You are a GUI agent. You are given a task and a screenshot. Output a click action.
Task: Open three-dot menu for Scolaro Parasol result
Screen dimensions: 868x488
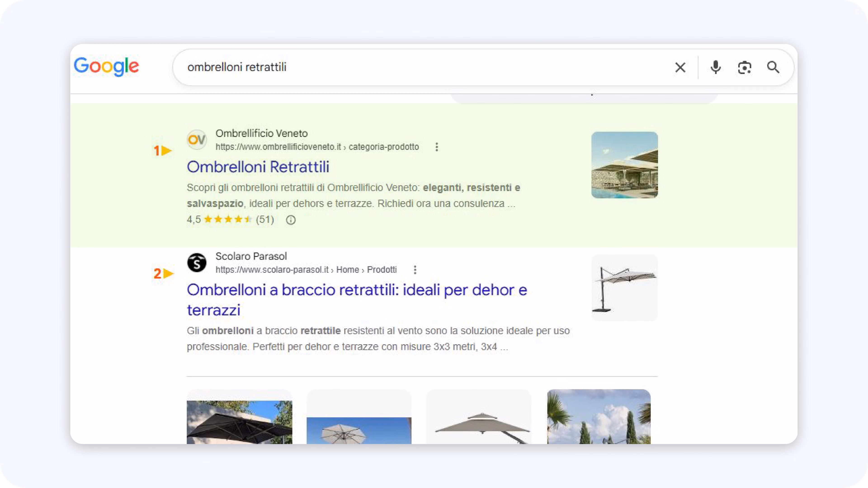pyautogui.click(x=415, y=270)
